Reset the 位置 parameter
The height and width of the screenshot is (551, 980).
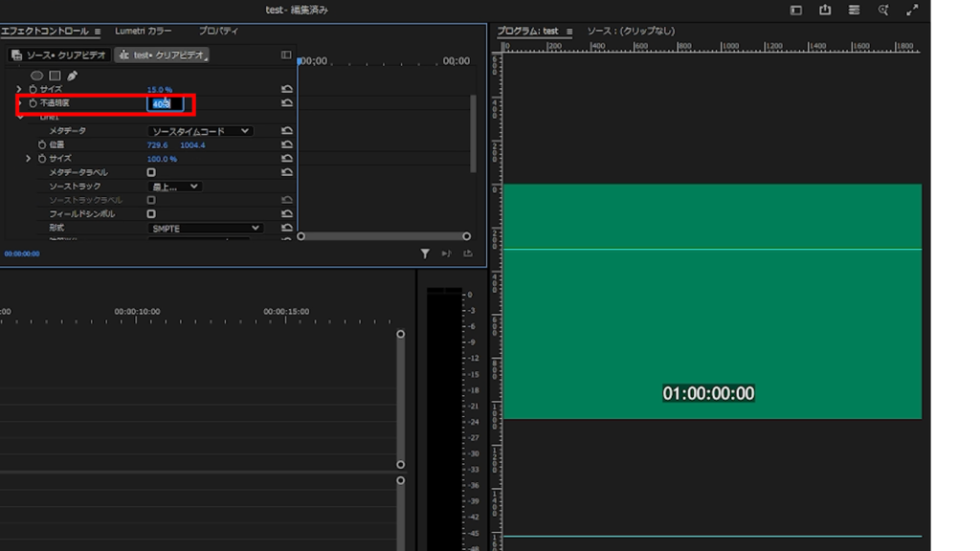tap(287, 144)
